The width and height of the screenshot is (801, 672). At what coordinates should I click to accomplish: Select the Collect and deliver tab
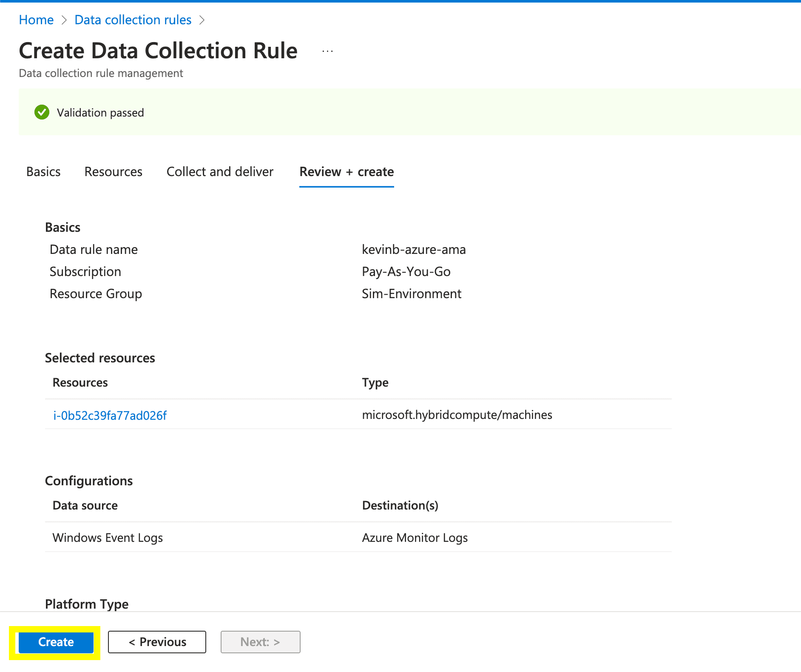click(x=220, y=172)
